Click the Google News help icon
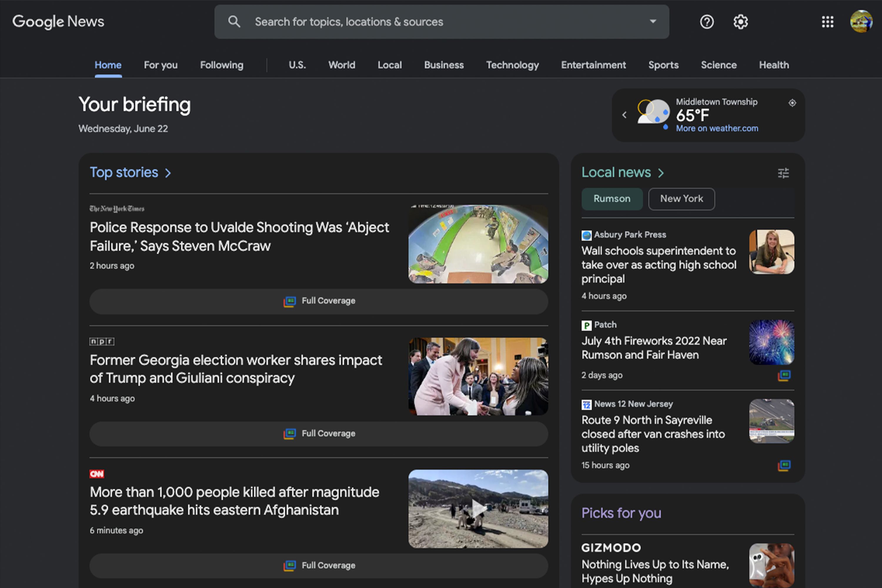The image size is (882, 588). 706,22
